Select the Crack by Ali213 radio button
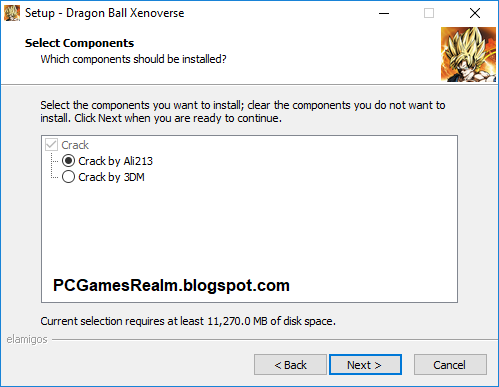The image size is (499, 387). [x=68, y=161]
